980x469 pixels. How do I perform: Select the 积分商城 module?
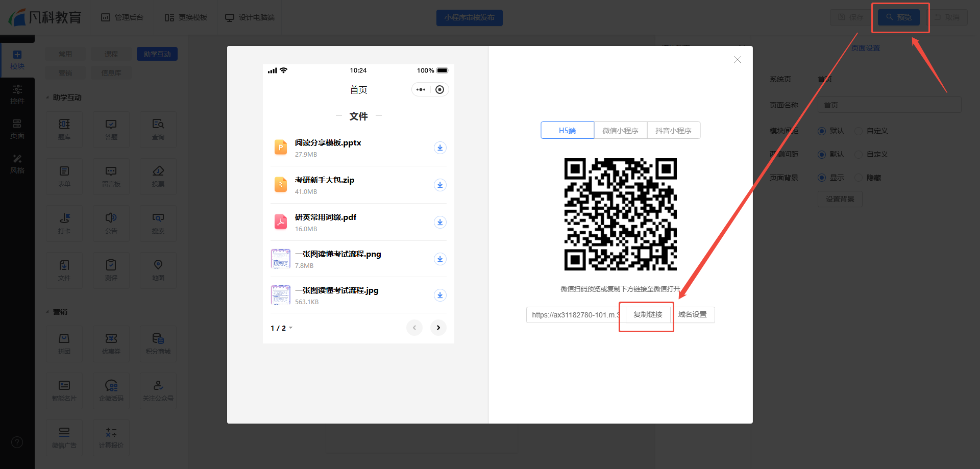(158, 344)
